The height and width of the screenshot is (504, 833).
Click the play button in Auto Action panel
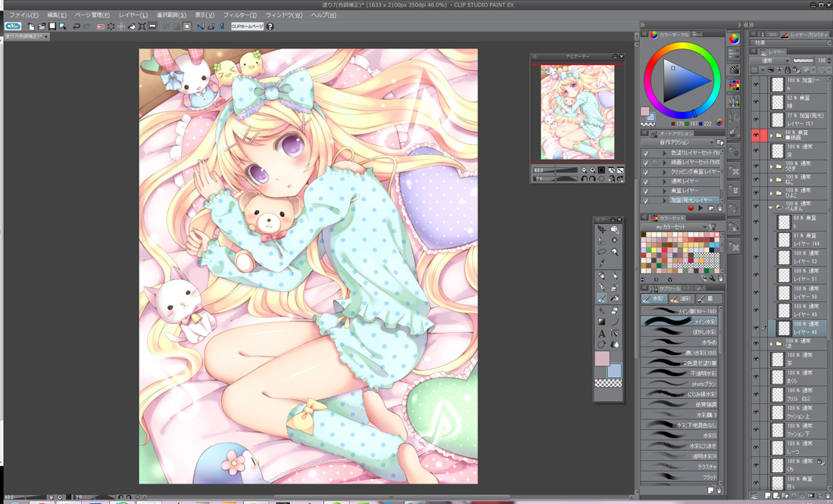click(700, 208)
